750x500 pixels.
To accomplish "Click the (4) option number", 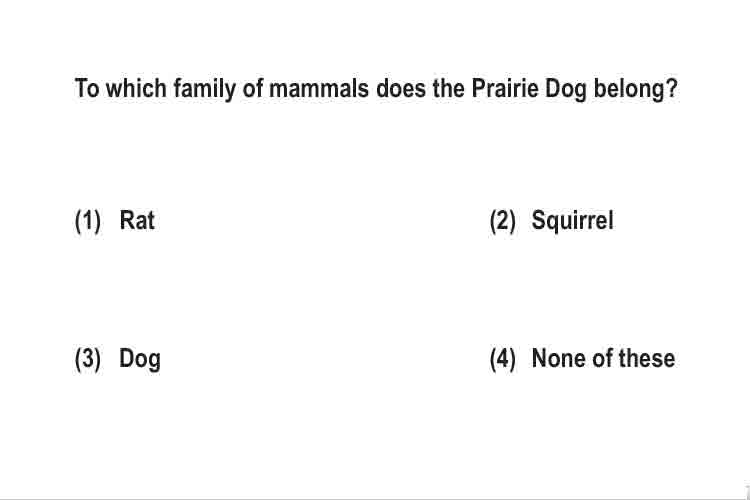I will 503,359.
